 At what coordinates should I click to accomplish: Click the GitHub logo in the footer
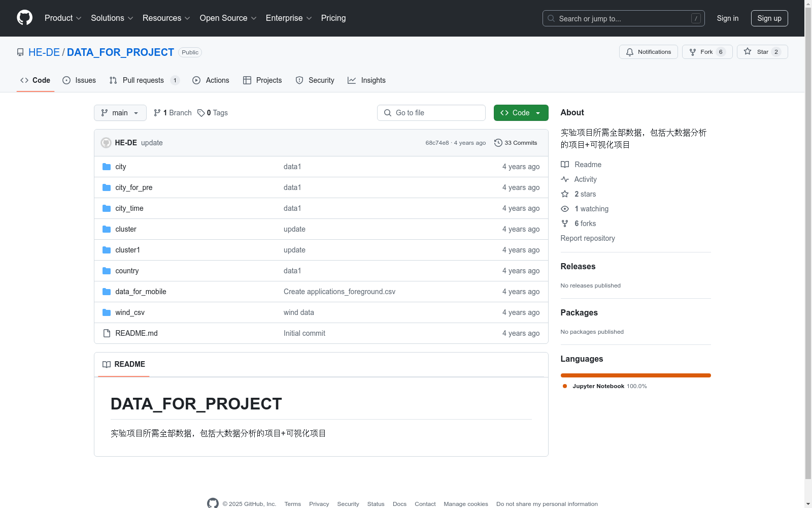click(x=213, y=503)
